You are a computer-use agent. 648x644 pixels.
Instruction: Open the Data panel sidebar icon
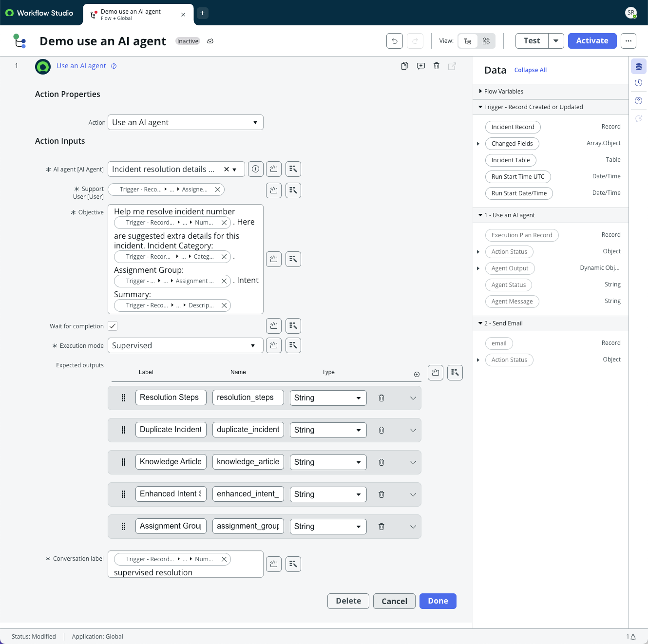tap(639, 66)
